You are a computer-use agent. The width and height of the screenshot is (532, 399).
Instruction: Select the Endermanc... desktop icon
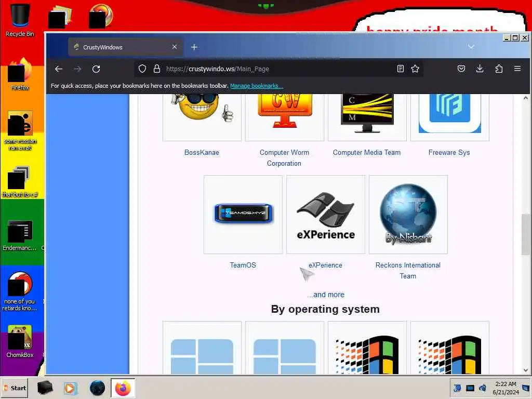(20, 235)
